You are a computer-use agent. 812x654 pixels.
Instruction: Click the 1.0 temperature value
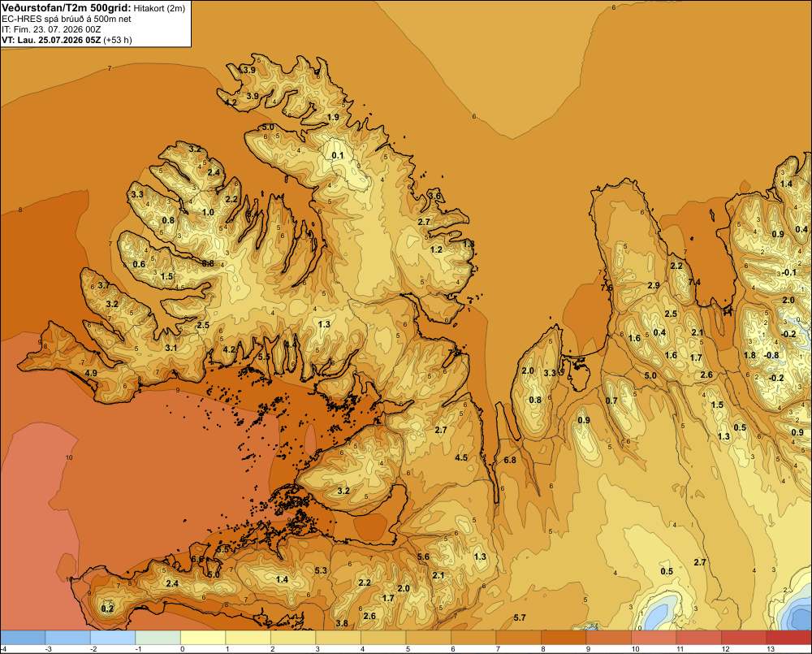[208, 212]
